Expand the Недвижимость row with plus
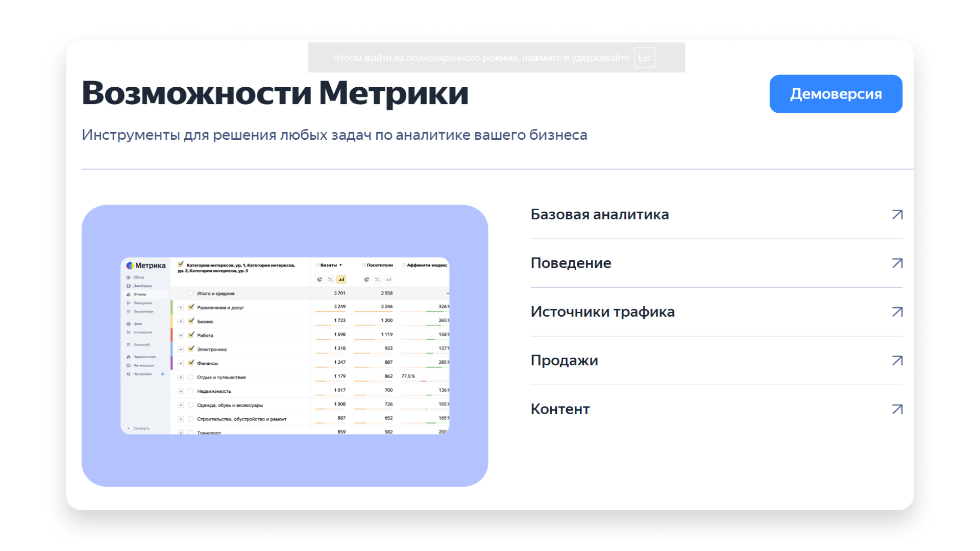The width and height of the screenshot is (980, 551). coord(181,391)
